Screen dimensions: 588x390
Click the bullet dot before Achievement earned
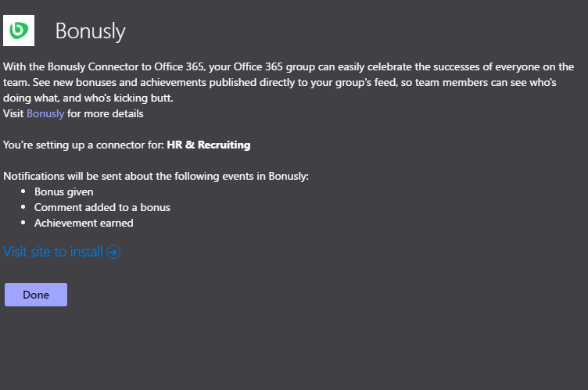pyautogui.click(x=23, y=223)
